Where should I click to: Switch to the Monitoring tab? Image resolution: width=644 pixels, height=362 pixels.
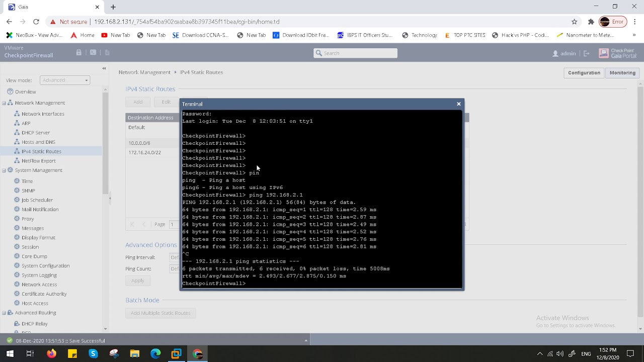[622, 72]
